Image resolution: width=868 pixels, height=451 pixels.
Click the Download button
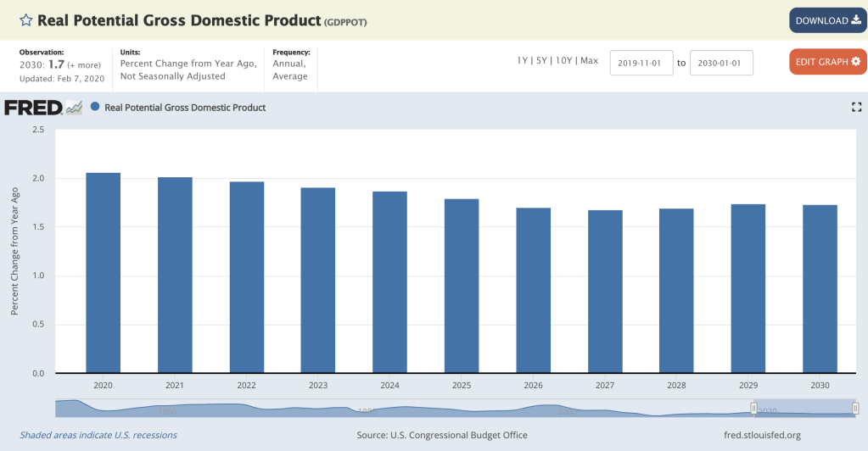[827, 20]
